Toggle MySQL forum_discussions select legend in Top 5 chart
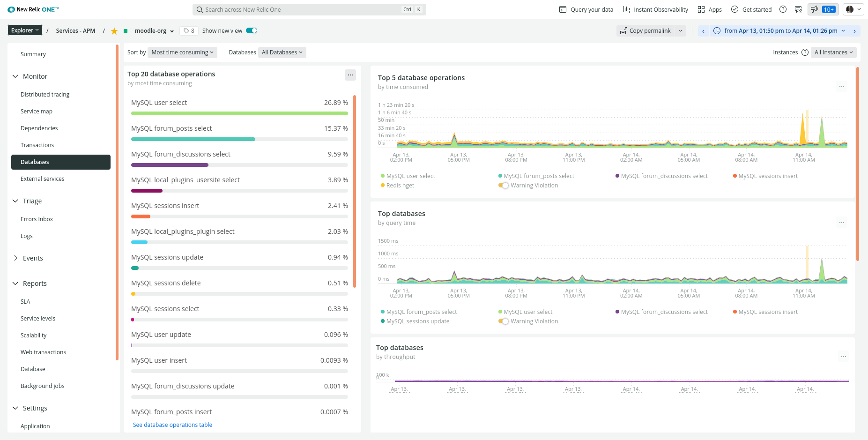868x440 pixels. pyautogui.click(x=661, y=176)
